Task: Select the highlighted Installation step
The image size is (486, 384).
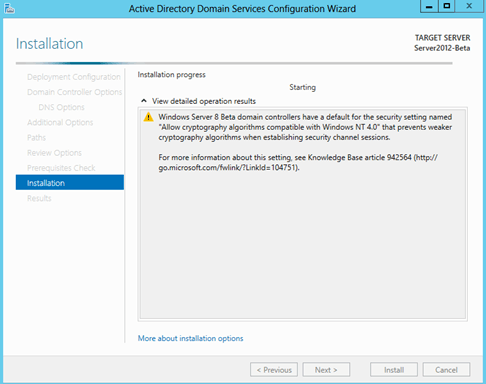Action: [70, 182]
